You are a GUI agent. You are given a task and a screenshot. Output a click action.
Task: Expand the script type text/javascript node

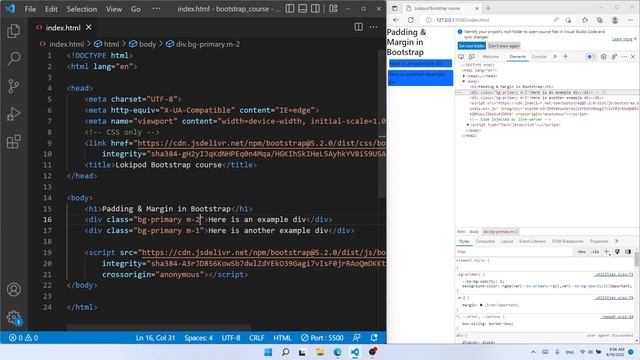468,124
